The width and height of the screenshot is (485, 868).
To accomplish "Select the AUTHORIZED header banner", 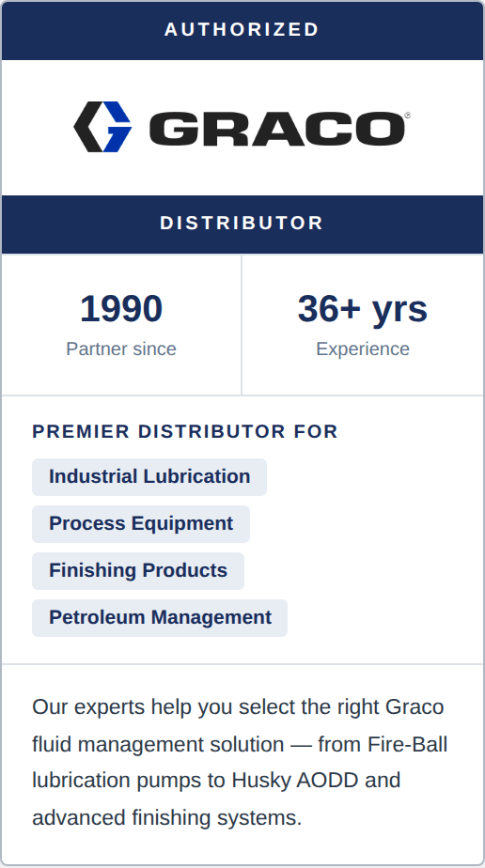I will [242, 30].
